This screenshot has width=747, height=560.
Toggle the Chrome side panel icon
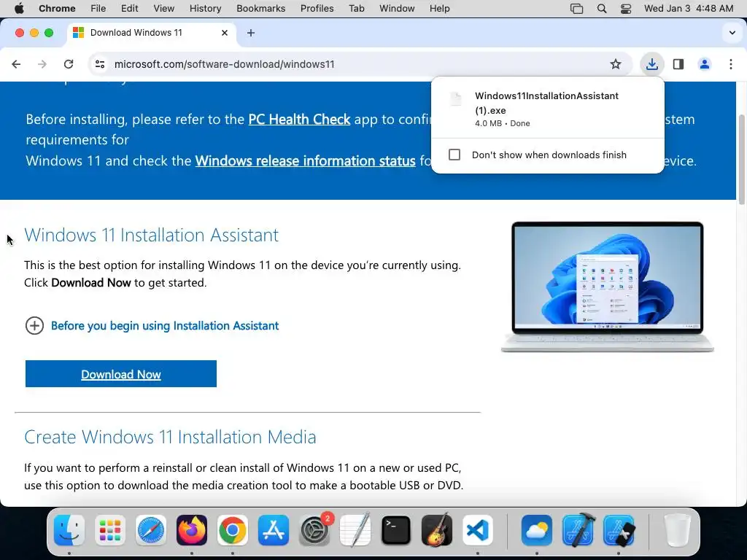point(678,64)
